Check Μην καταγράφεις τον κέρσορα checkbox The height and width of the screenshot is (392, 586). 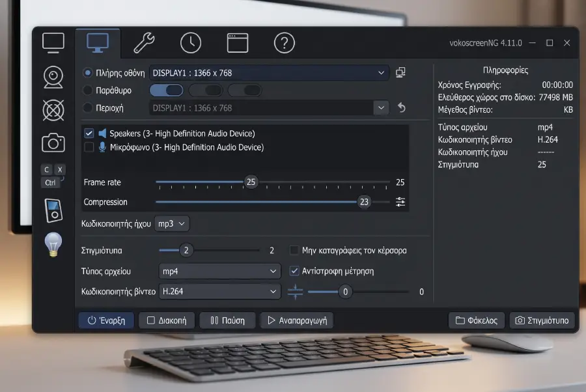coord(294,250)
